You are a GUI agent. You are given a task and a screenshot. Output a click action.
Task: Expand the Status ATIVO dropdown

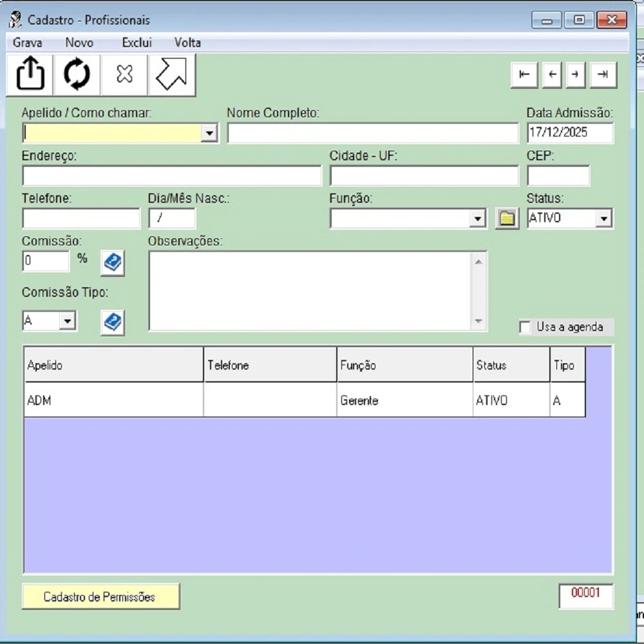[603, 219]
